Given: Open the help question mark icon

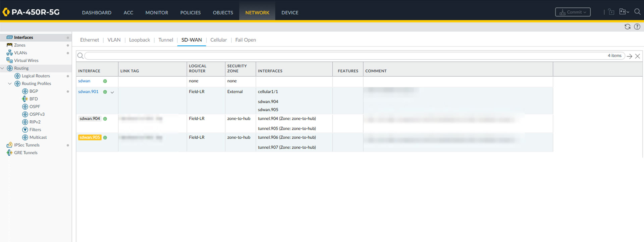Looking at the screenshot, I should (637, 27).
